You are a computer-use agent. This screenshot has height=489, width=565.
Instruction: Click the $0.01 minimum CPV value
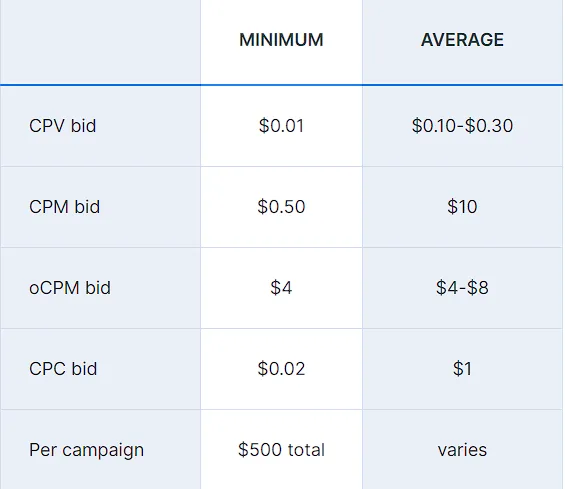281,126
